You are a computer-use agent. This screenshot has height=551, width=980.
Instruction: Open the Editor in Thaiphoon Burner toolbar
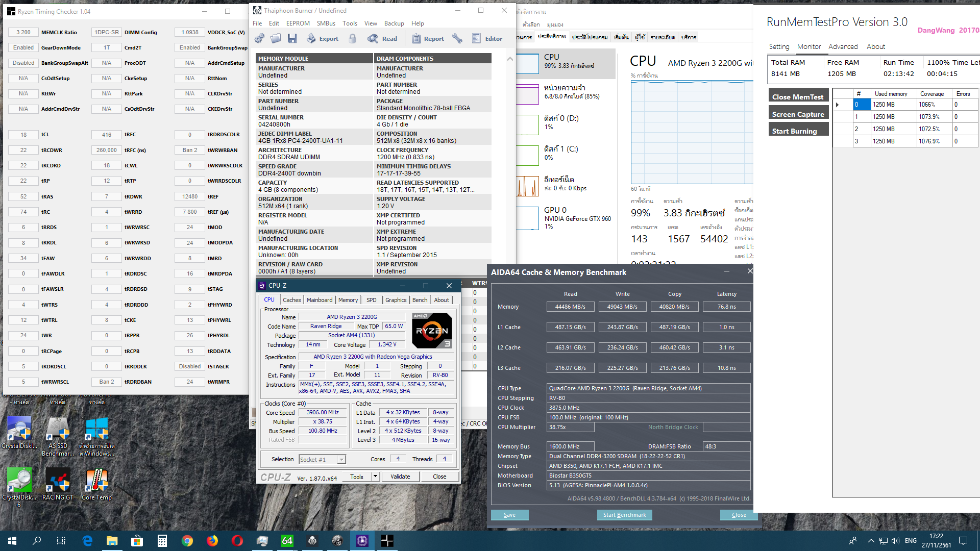(487, 38)
